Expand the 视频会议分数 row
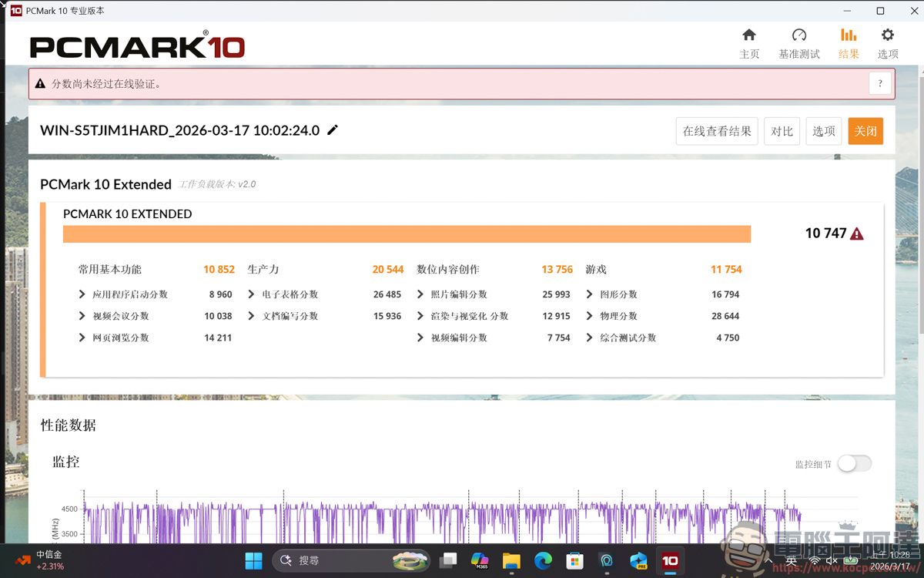The width and height of the screenshot is (924, 578). (x=82, y=316)
